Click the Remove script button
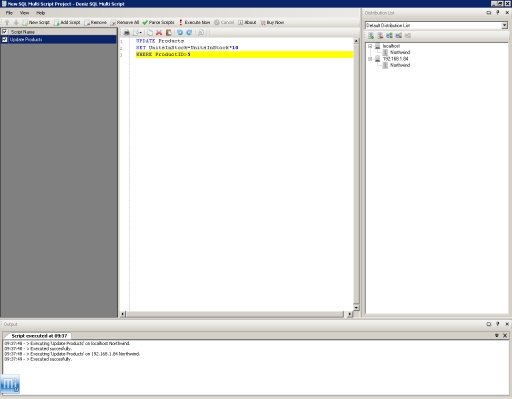Image resolution: width=512 pixels, height=399 pixels. (96, 22)
